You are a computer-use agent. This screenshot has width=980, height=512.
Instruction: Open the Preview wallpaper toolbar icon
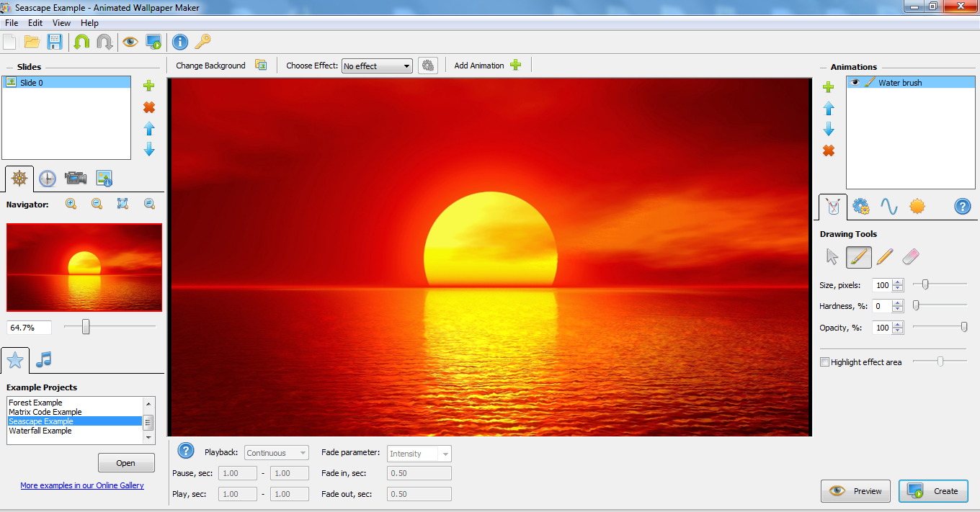pyautogui.click(x=130, y=42)
